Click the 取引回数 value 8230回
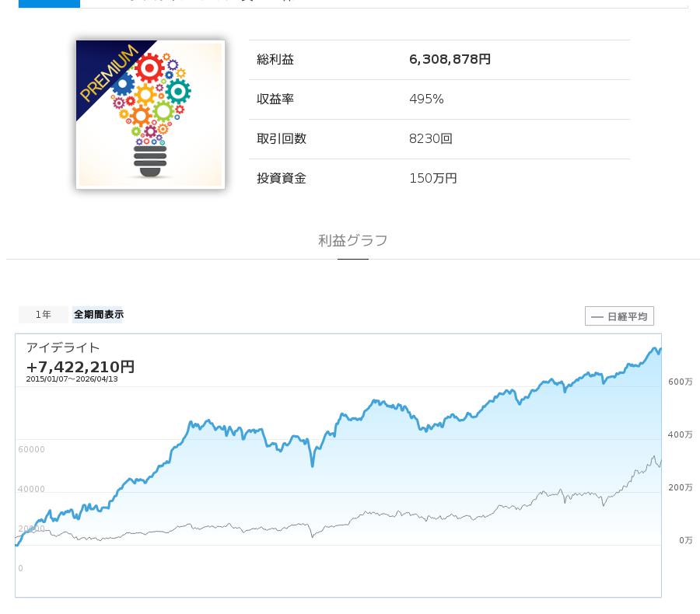This screenshot has width=700, height=614. point(430,139)
